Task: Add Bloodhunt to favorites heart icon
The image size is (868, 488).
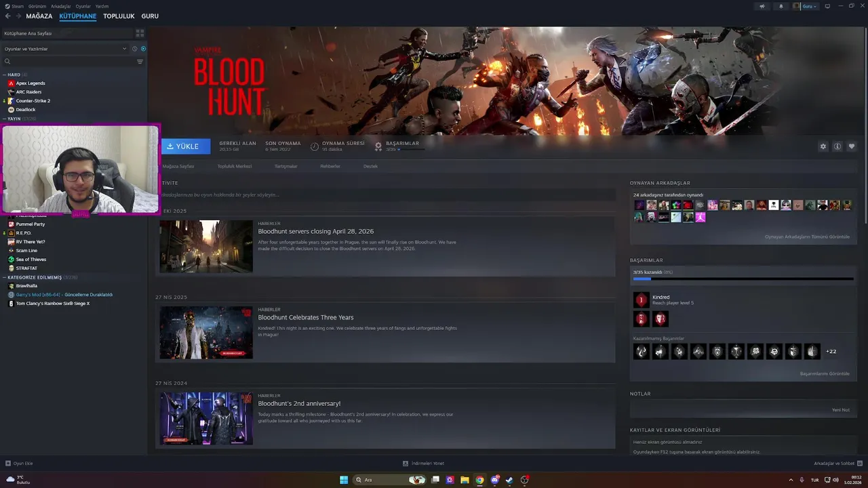Action: pyautogui.click(x=852, y=146)
